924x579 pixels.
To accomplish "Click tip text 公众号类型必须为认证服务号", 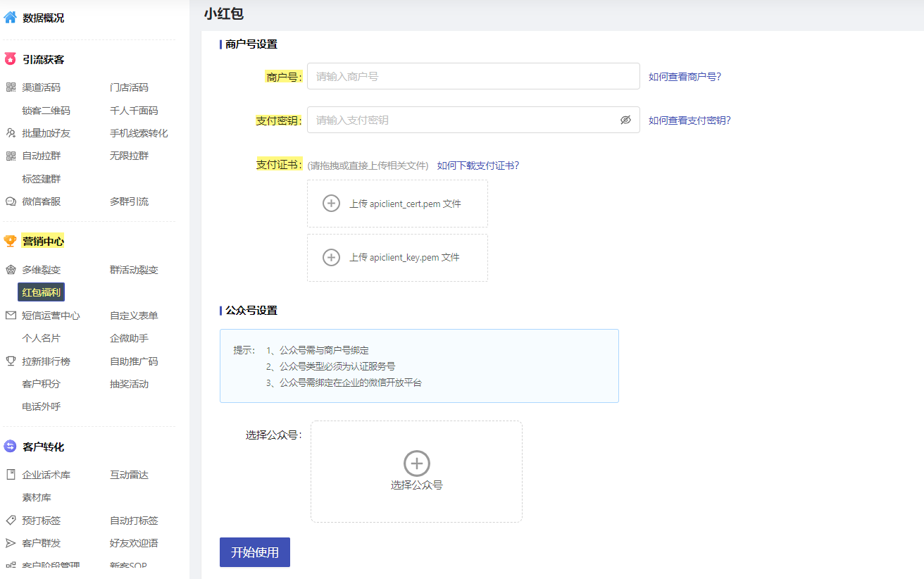I will coord(337,366).
